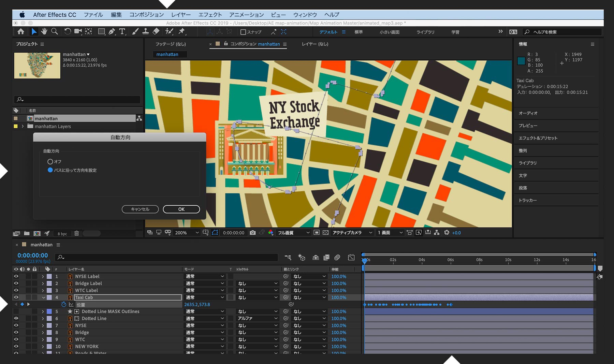Select the Pen tool
The width and height of the screenshot is (614, 364).
tap(112, 32)
